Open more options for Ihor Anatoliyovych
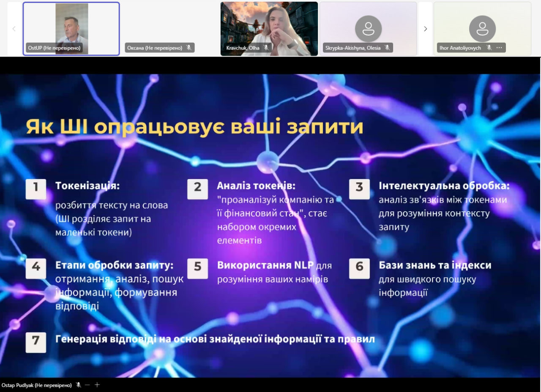The image size is (541, 392). (x=499, y=48)
